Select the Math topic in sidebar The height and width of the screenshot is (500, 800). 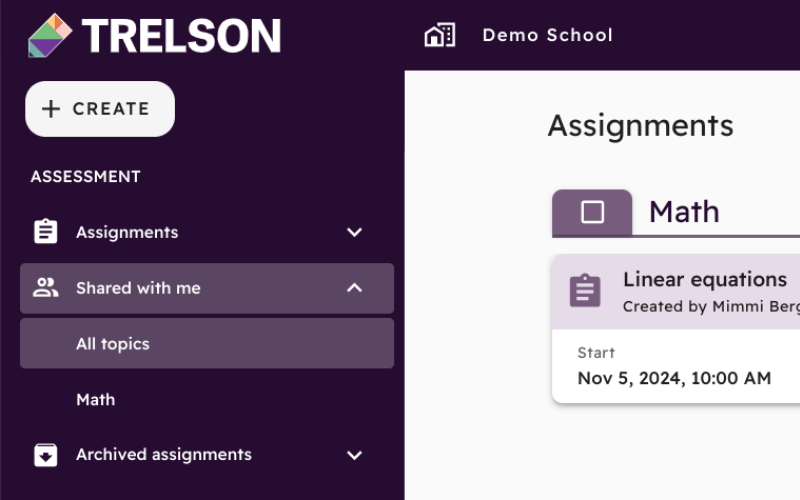pyautogui.click(x=95, y=399)
